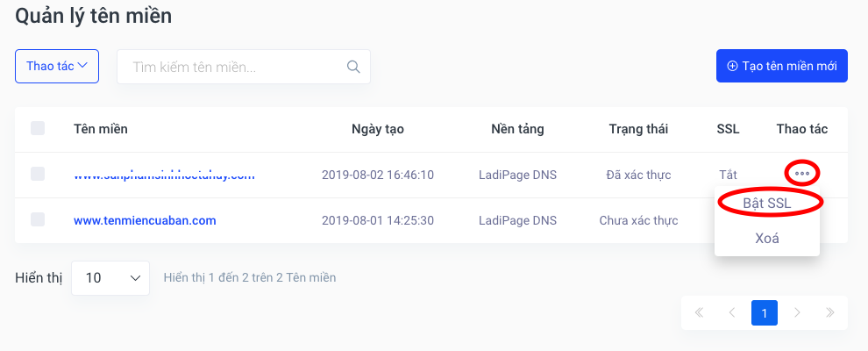This screenshot has height=351, width=868.
Task: Go to next page arrow
Action: pyautogui.click(x=797, y=312)
